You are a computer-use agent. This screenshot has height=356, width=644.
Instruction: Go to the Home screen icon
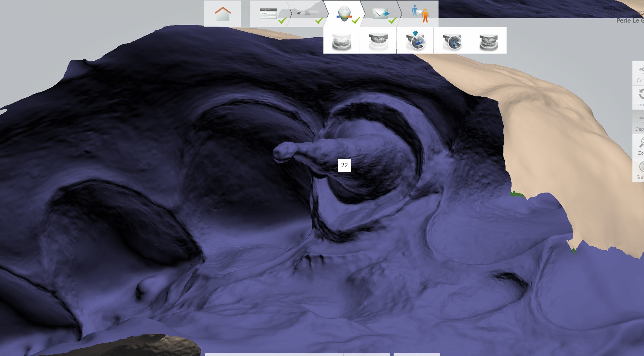[222, 14]
